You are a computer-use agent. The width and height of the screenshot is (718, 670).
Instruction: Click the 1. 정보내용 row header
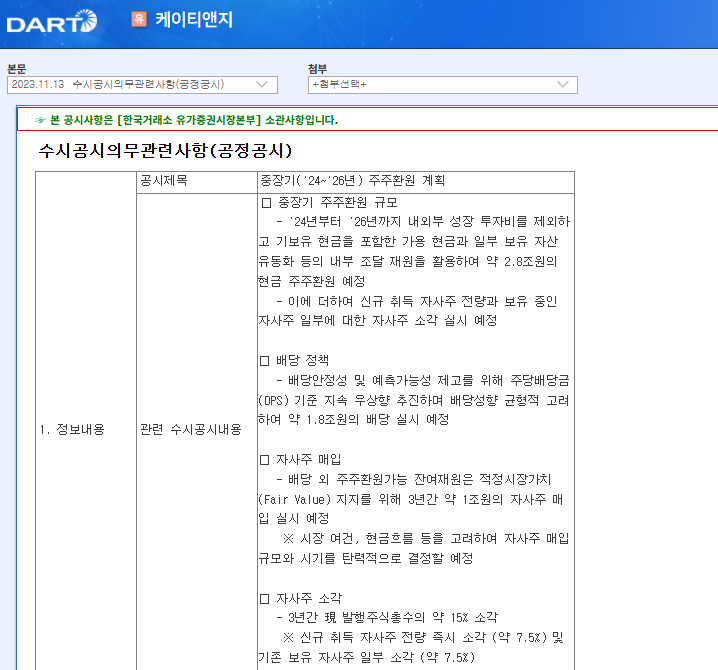click(x=72, y=430)
